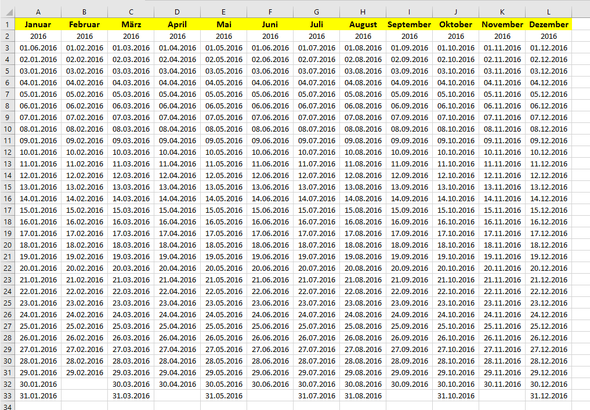This screenshot has width=590, height=410.
Task: Select cell 25.05.2016
Action: [x=224, y=326]
